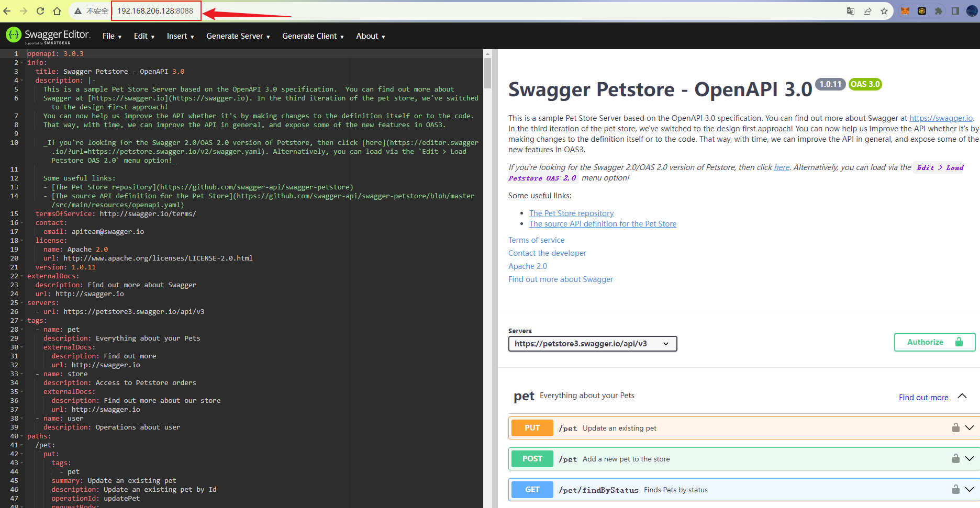Fold the tags block at line 27
This screenshot has width=980, height=508.
point(22,321)
